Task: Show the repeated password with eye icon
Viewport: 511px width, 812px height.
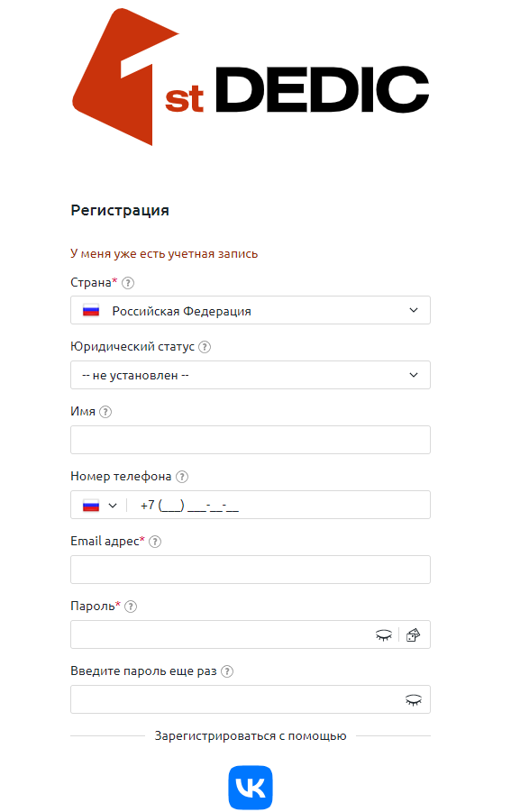Action: (413, 700)
